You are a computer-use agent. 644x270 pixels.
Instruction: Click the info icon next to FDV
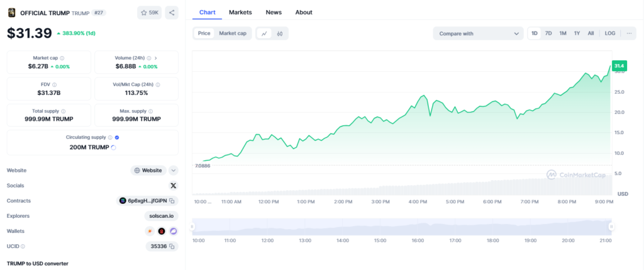pos(55,85)
